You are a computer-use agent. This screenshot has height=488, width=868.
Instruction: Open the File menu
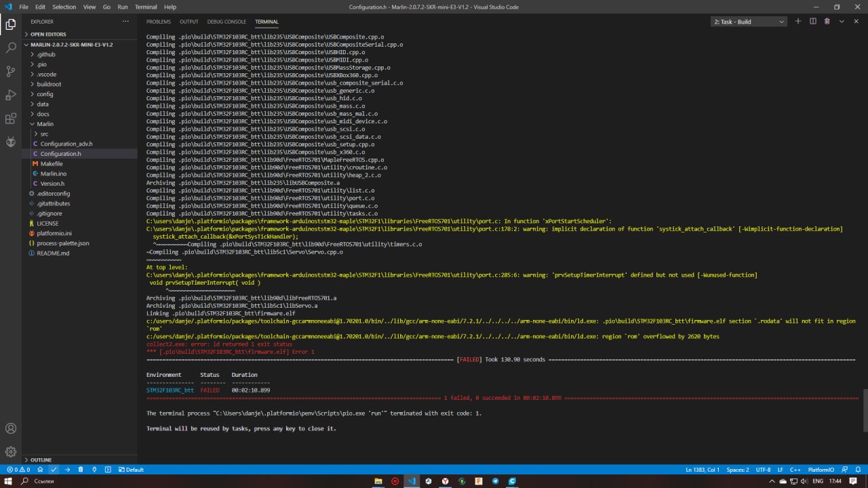[x=24, y=7]
